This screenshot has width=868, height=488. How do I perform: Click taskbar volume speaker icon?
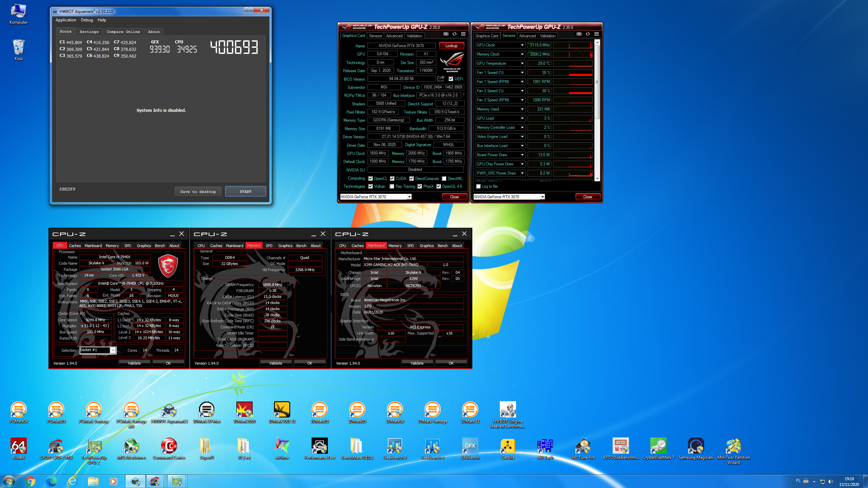coord(830,481)
